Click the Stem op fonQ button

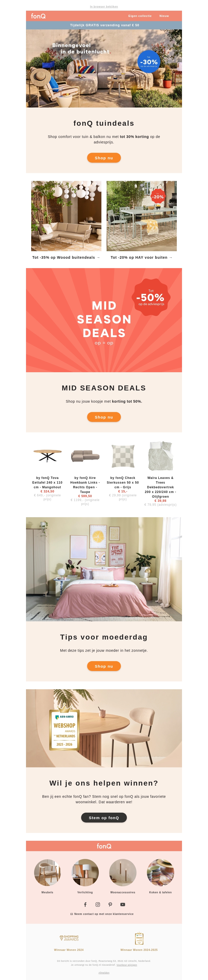pyautogui.click(x=104, y=818)
